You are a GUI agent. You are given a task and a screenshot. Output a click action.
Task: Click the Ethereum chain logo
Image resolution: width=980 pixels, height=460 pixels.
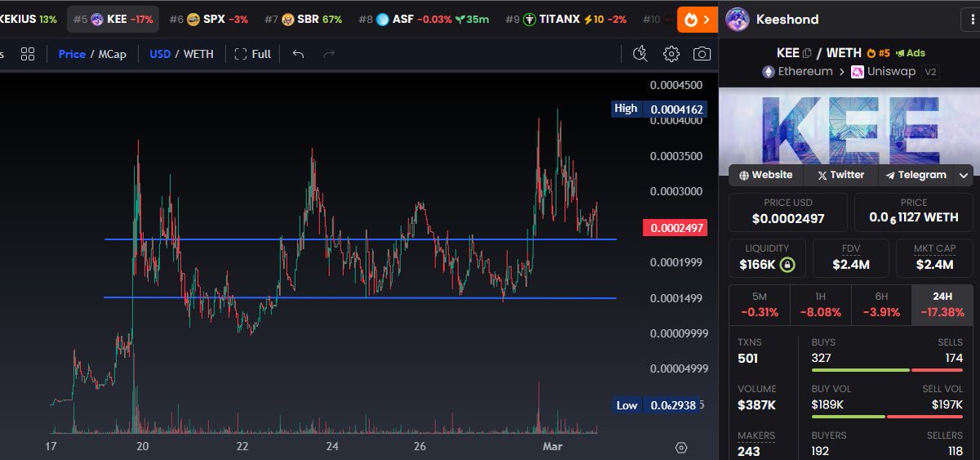point(768,72)
